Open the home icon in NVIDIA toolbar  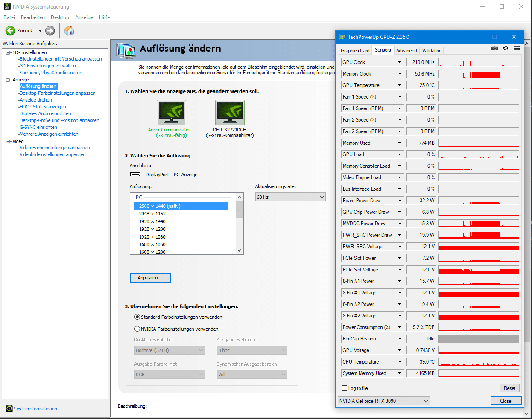(69, 31)
